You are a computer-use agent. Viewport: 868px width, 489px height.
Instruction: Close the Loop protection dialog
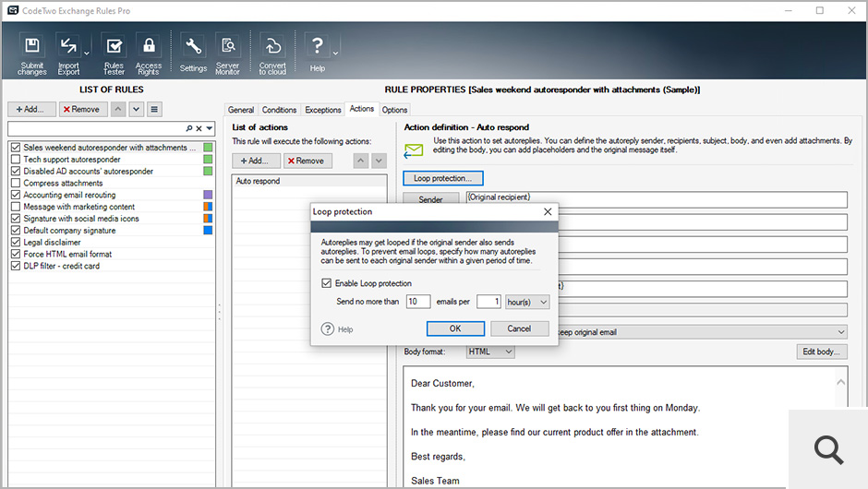548,211
